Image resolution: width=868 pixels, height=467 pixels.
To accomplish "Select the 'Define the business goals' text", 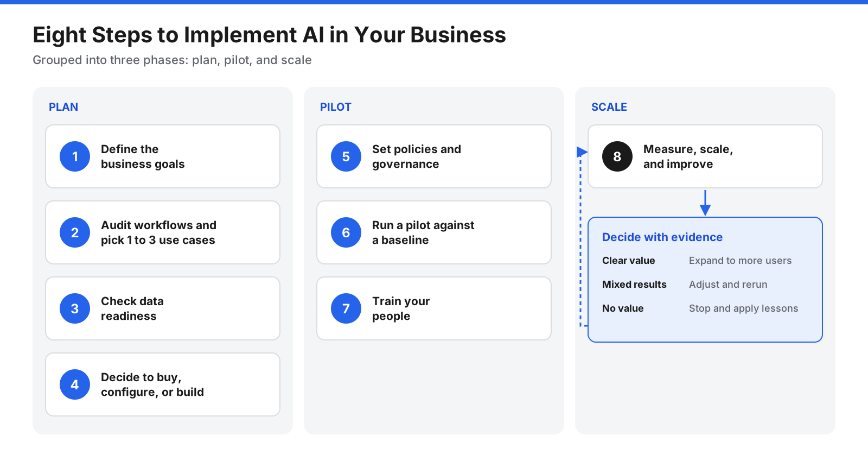I will point(143,156).
